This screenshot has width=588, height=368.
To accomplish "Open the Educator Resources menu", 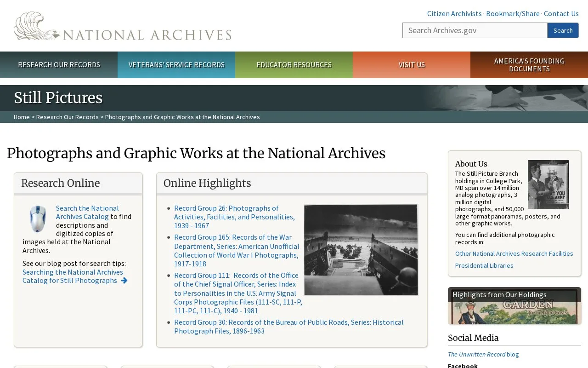I will pyautogui.click(x=294, y=65).
